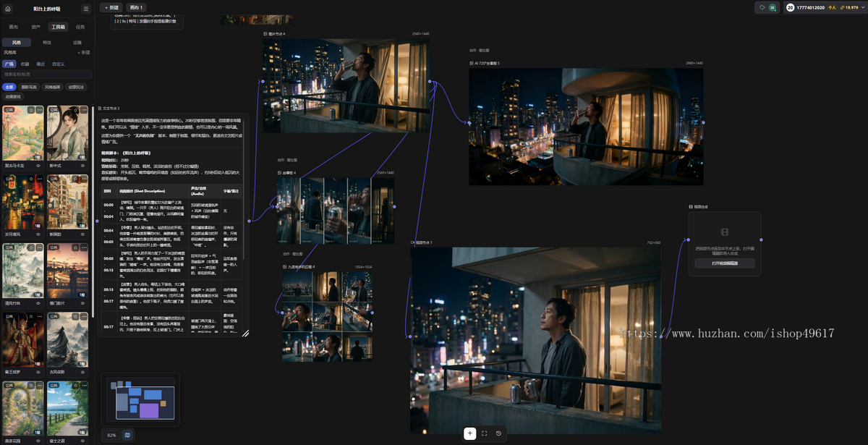
Task: Click the 视频合成 node title icon
Action: coord(691,207)
